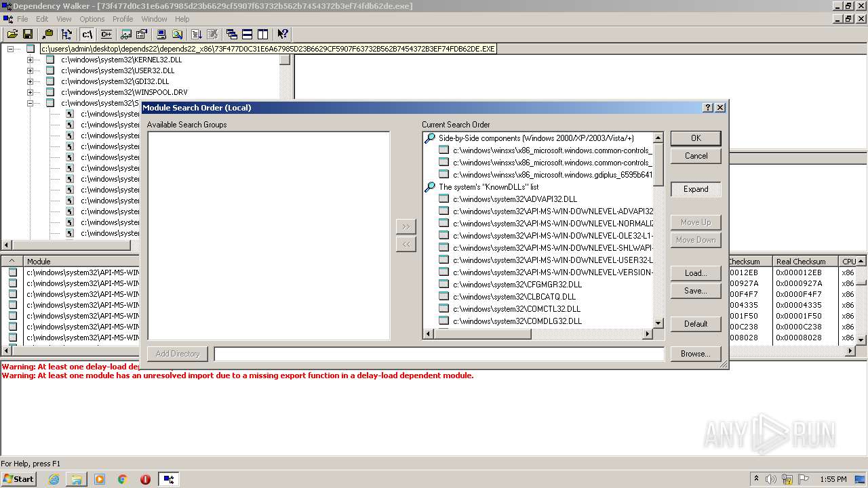This screenshot has width=868, height=488.
Task: Select The system's "KnownDLLs" list group
Action: [489, 187]
